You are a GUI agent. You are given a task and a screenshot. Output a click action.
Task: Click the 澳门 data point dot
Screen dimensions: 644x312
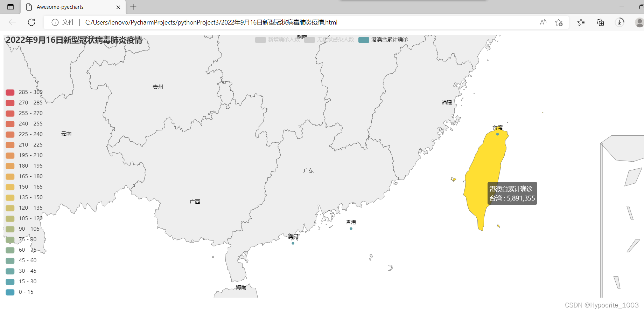tap(293, 243)
